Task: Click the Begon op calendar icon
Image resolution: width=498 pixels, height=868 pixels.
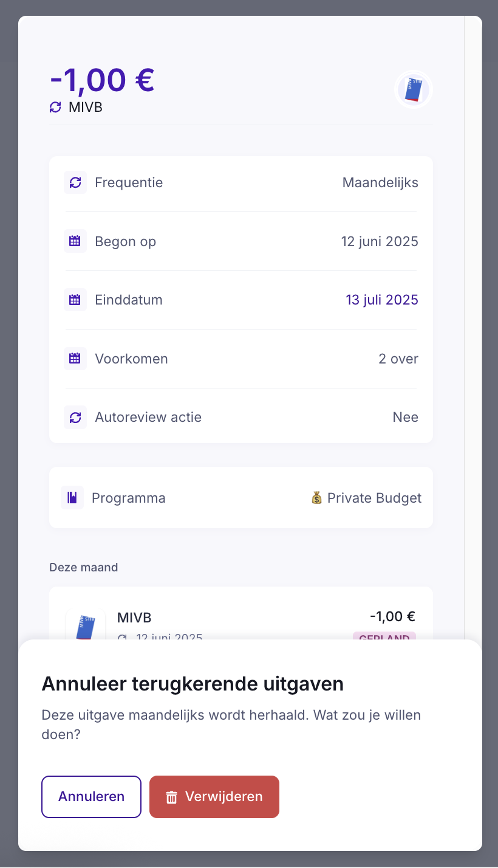Action: point(75,241)
